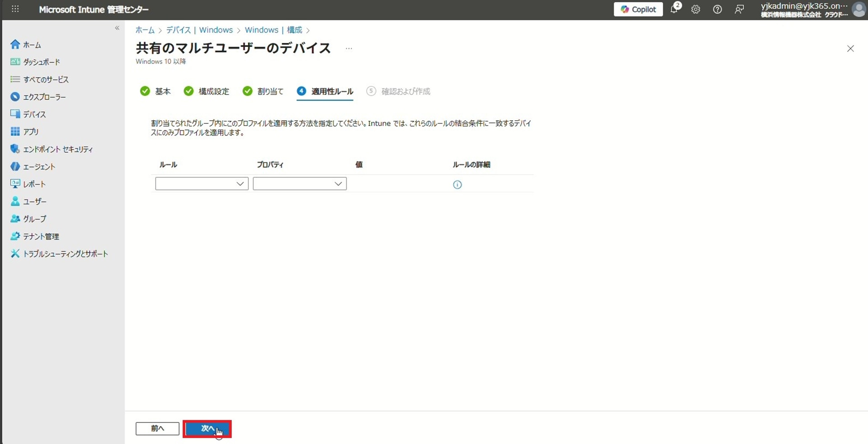Click the 次へ button
The image size is (868, 444).
coord(207,429)
